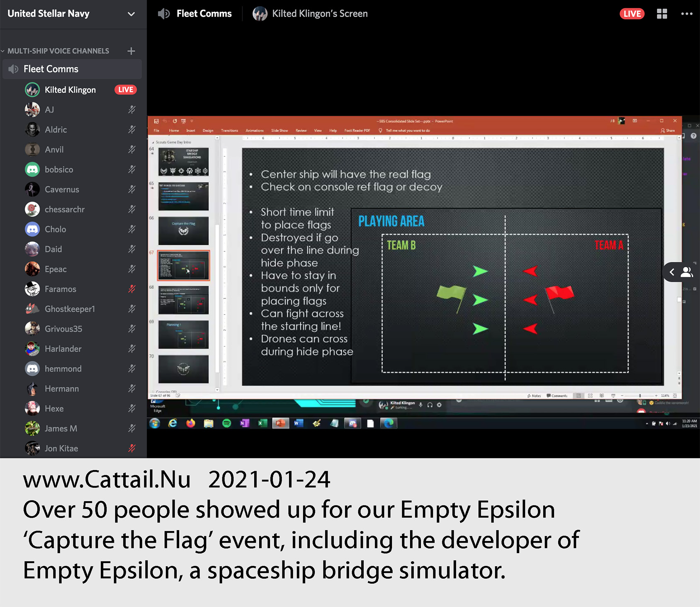This screenshot has height=607, width=700.
Task: Select the slide 69 Planning thumbnail
Action: click(183, 334)
